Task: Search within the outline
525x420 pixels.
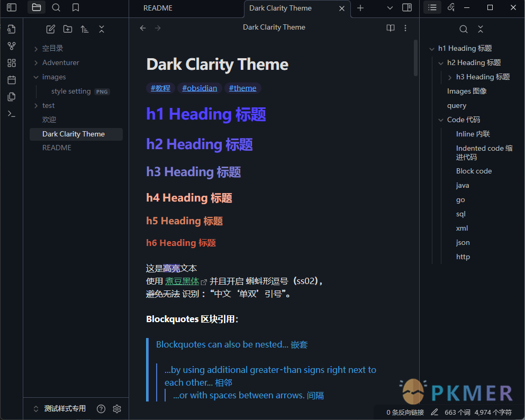Action: 464,29
